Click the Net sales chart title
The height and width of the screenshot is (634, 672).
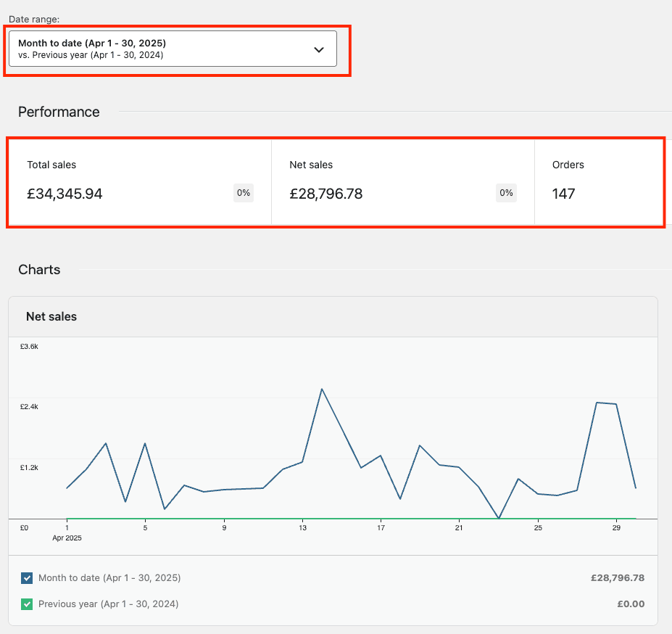click(51, 316)
